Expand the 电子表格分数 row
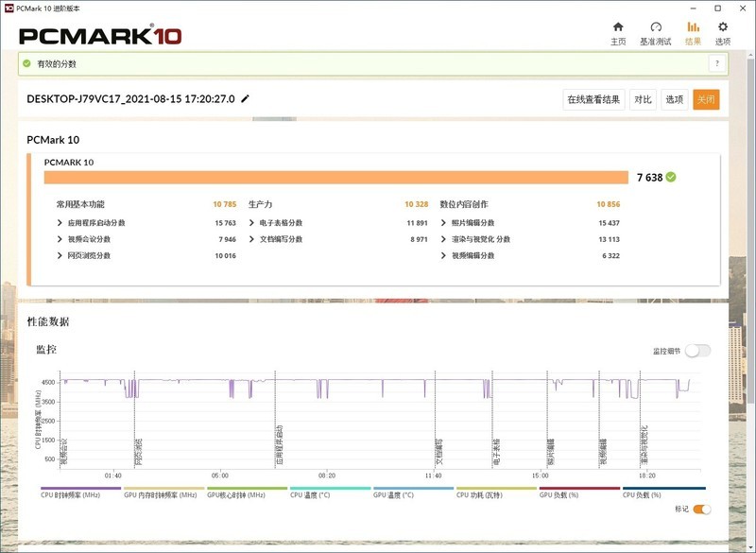This screenshot has width=756, height=553. [x=252, y=223]
